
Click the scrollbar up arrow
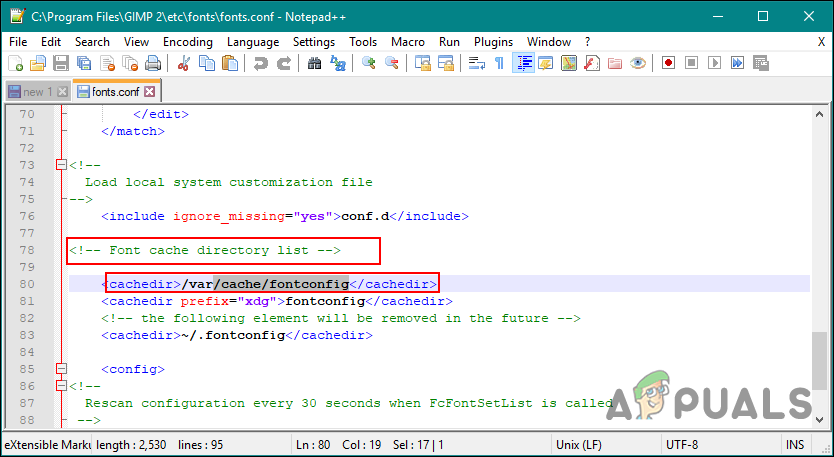pos(820,113)
